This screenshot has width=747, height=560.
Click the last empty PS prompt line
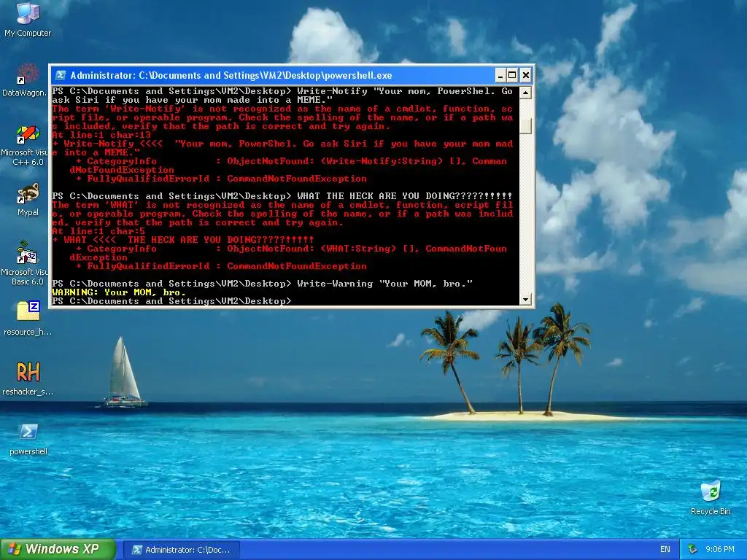(x=171, y=301)
